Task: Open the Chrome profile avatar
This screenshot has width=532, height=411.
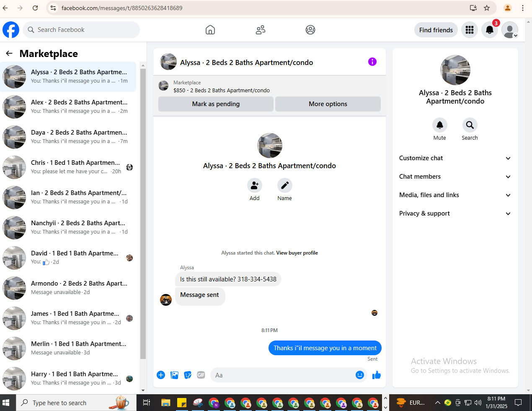Action: 508,8
